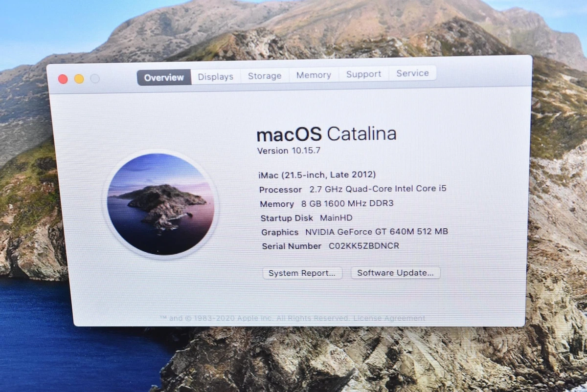Screen dimensions: 587x392
Task: Open the Support tab
Action: 363,74
